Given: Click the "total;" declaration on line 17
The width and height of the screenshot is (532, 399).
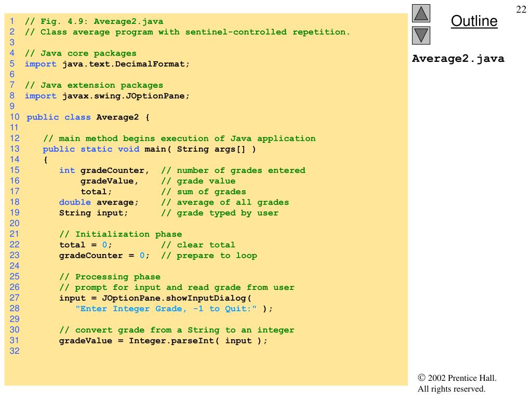Looking at the screenshot, I should [x=96, y=192].
